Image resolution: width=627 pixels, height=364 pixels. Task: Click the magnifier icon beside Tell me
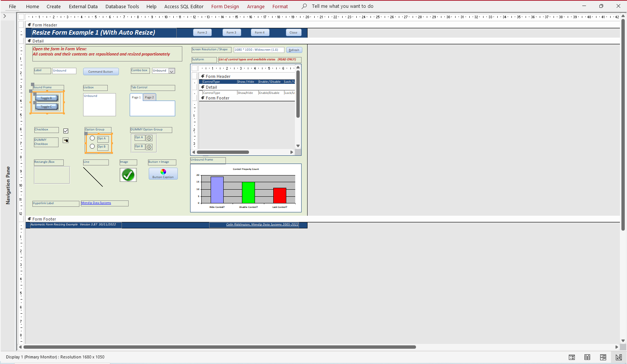click(304, 6)
